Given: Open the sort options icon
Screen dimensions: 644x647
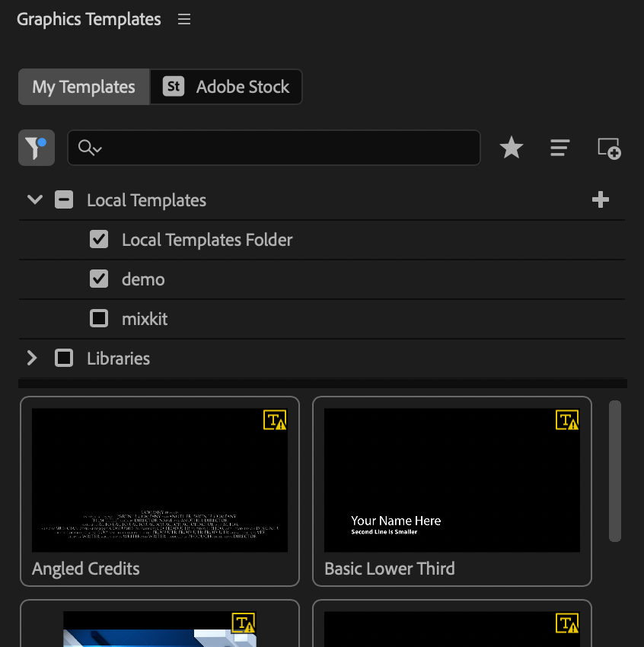Looking at the screenshot, I should pyautogui.click(x=560, y=148).
